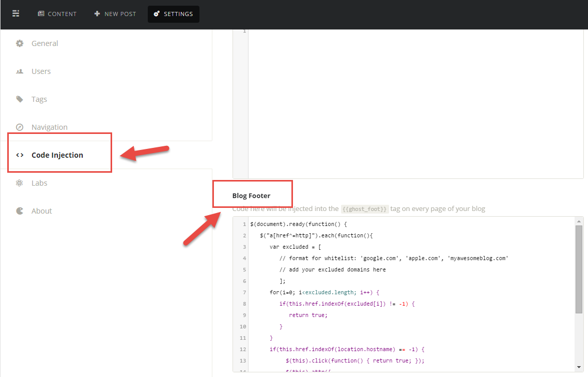Click the New Post plus icon
The image size is (588, 377).
pyautogui.click(x=97, y=14)
